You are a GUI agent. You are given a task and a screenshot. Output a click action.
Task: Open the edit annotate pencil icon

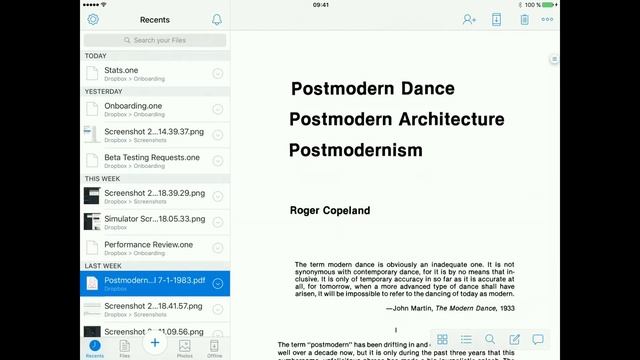514,339
